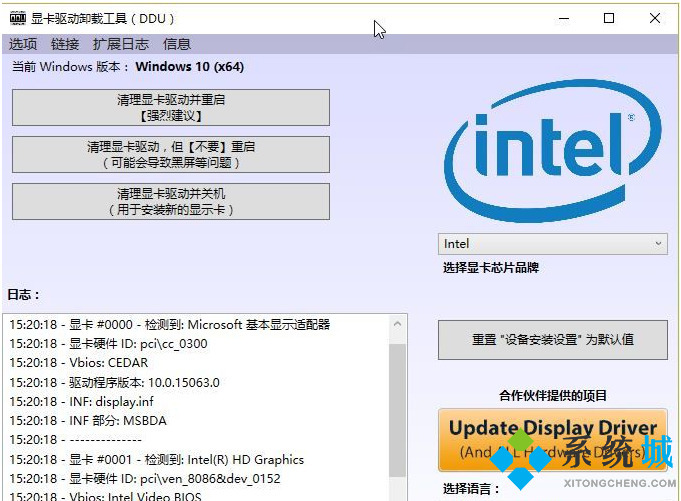Close the DDU window
681x501 pixels.
[655, 18]
